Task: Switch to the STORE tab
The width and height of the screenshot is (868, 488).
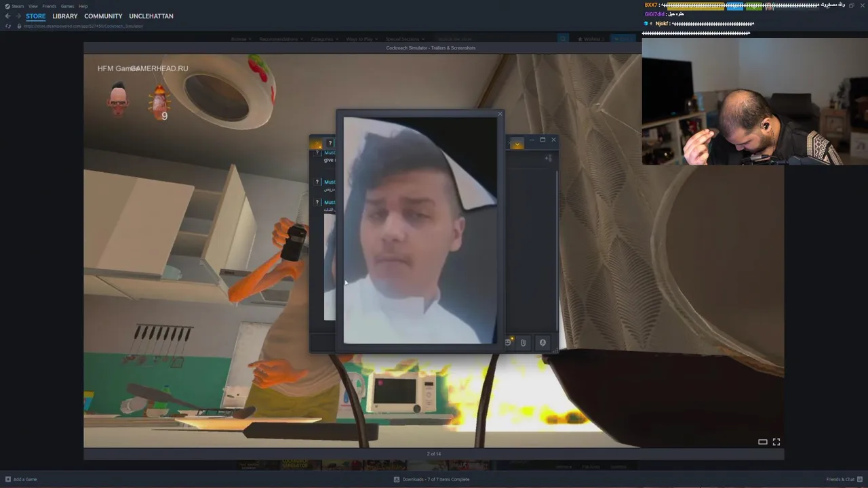Action: [x=36, y=16]
